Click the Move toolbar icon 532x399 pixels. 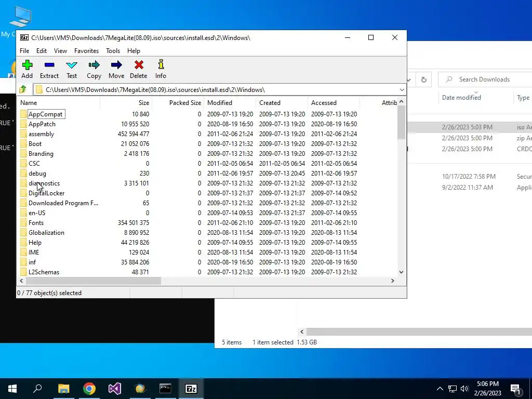pos(116,65)
